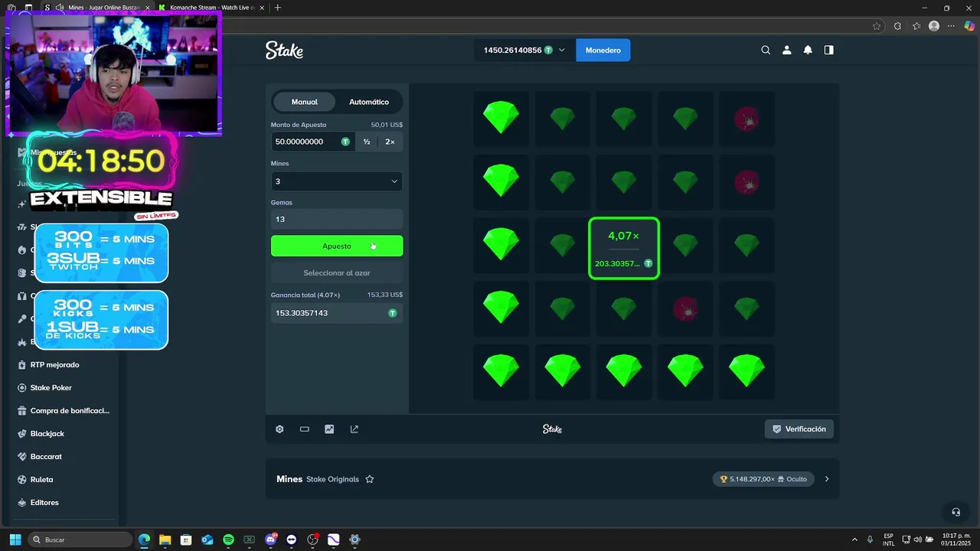
Task: Mute the Mines tab audio icon
Action: point(60,8)
